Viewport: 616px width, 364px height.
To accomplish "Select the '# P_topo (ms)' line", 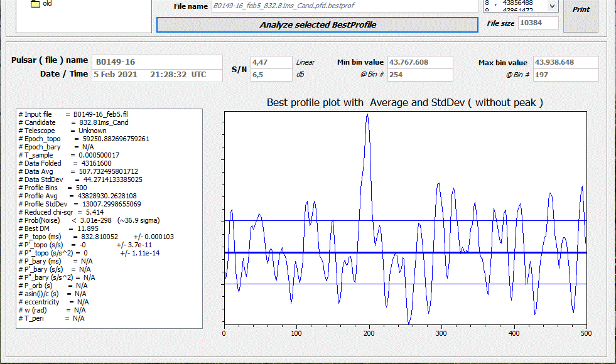I will click(x=96, y=237).
